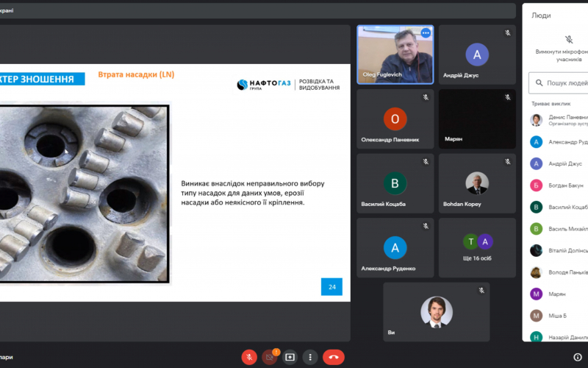Click Назарій Данил in the people list
This screenshot has height=368, width=588.
[559, 337]
